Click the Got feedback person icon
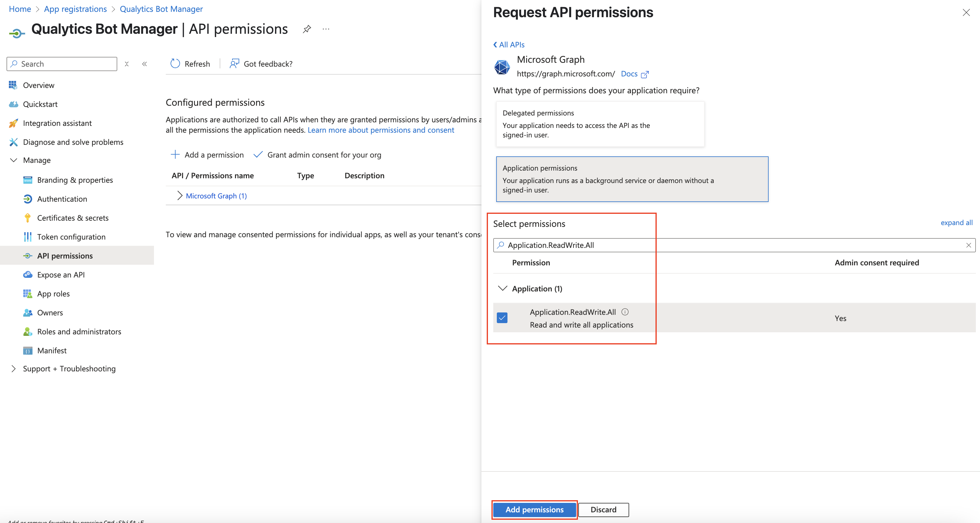Image resolution: width=980 pixels, height=523 pixels. (x=234, y=64)
